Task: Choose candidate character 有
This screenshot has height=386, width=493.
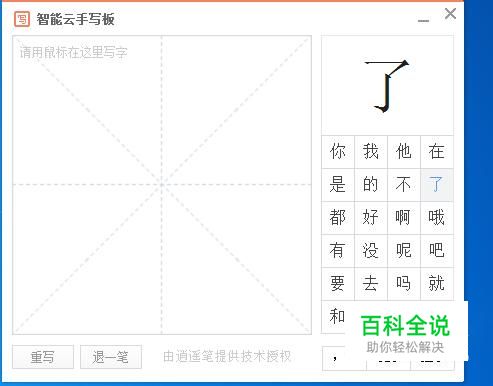Action: [338, 251]
